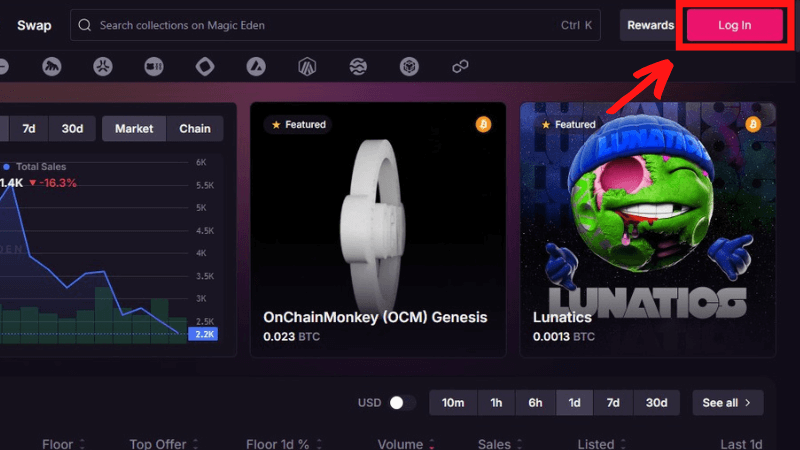Click See all collections

click(x=728, y=403)
